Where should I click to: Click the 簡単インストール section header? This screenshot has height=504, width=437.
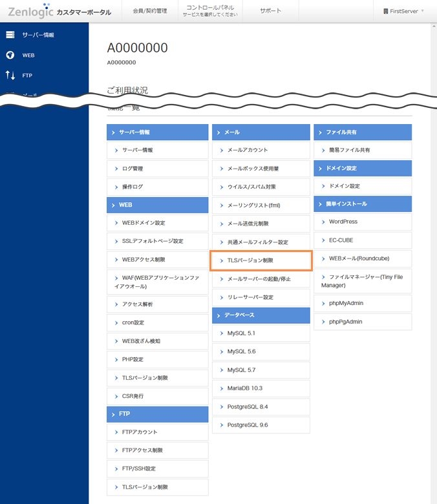(x=363, y=204)
